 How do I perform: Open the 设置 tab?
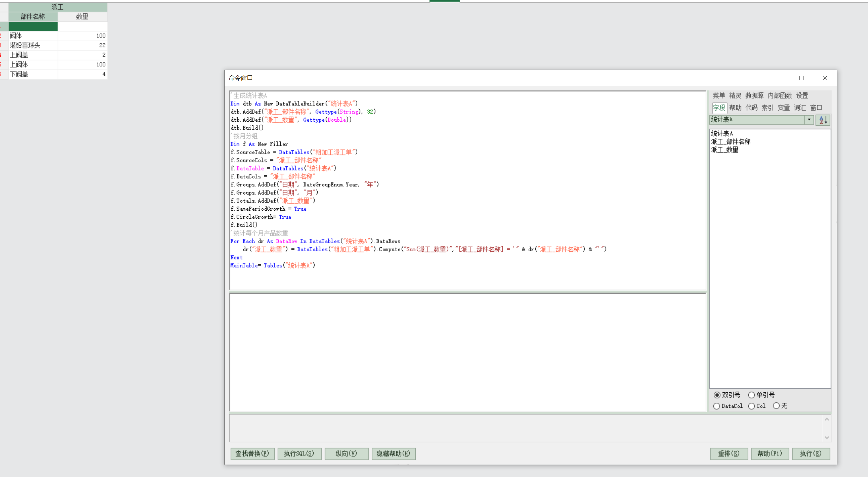(x=802, y=96)
